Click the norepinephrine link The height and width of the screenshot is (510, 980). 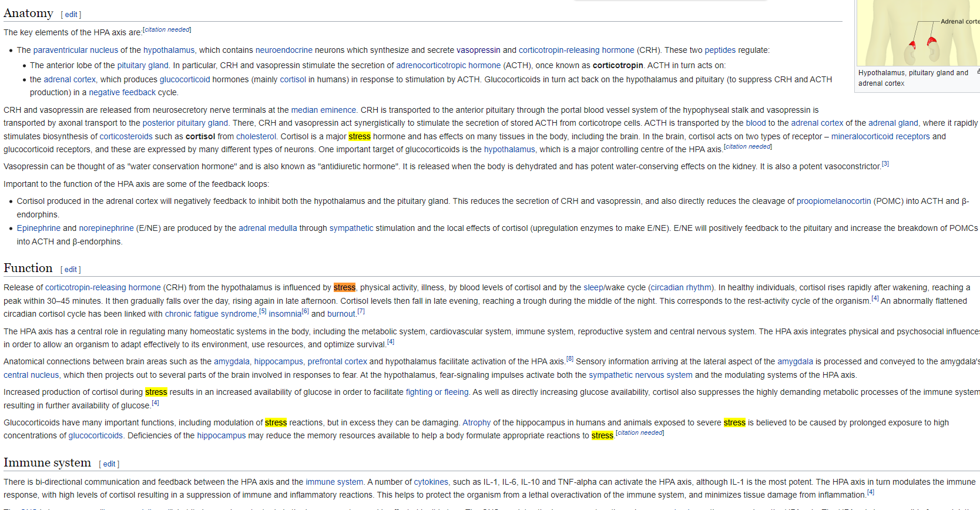click(x=106, y=228)
